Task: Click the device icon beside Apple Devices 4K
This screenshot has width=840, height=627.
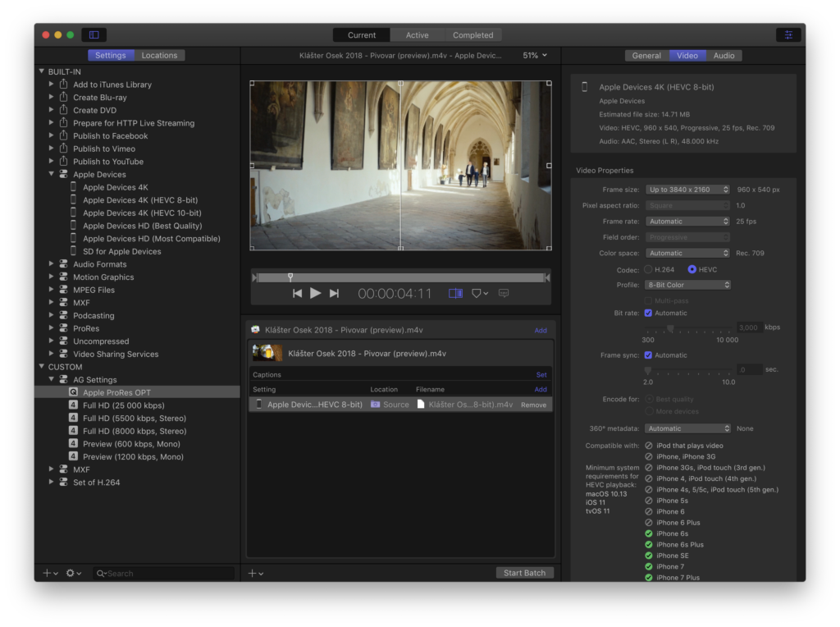Action: (x=73, y=187)
